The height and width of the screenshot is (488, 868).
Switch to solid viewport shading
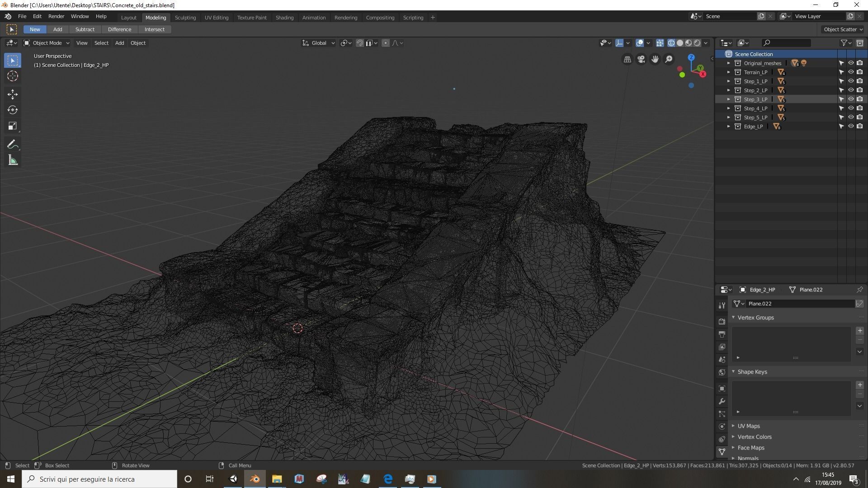point(680,43)
